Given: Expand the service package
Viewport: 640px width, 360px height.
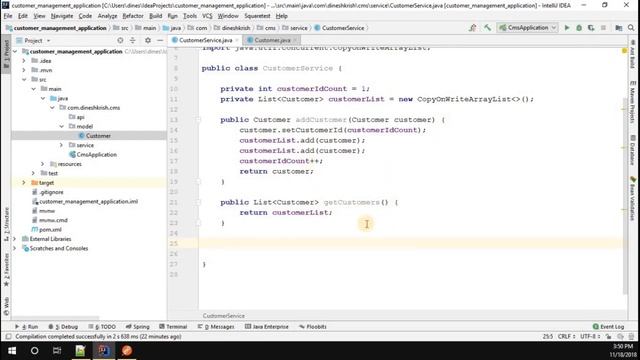Looking at the screenshot, I should point(61,145).
